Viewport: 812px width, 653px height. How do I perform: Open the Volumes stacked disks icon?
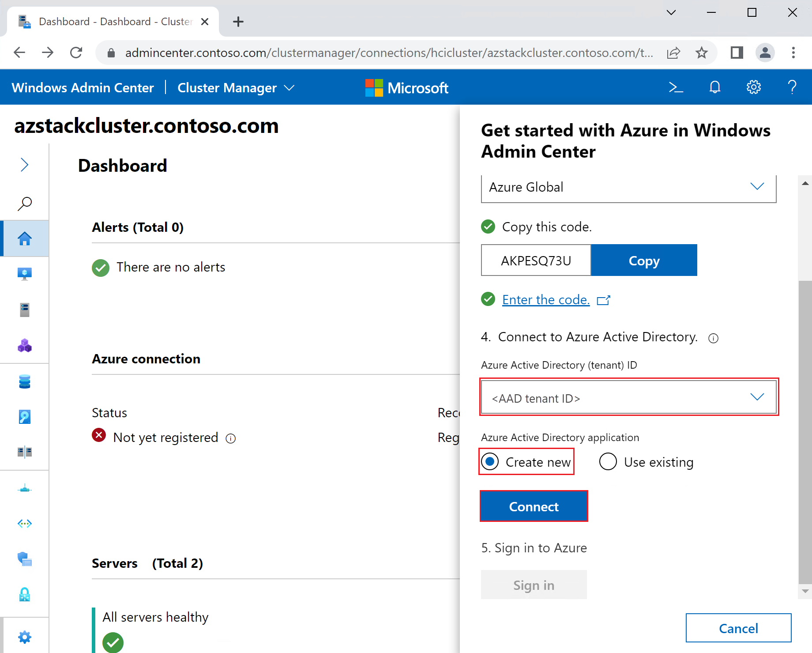coord(24,381)
